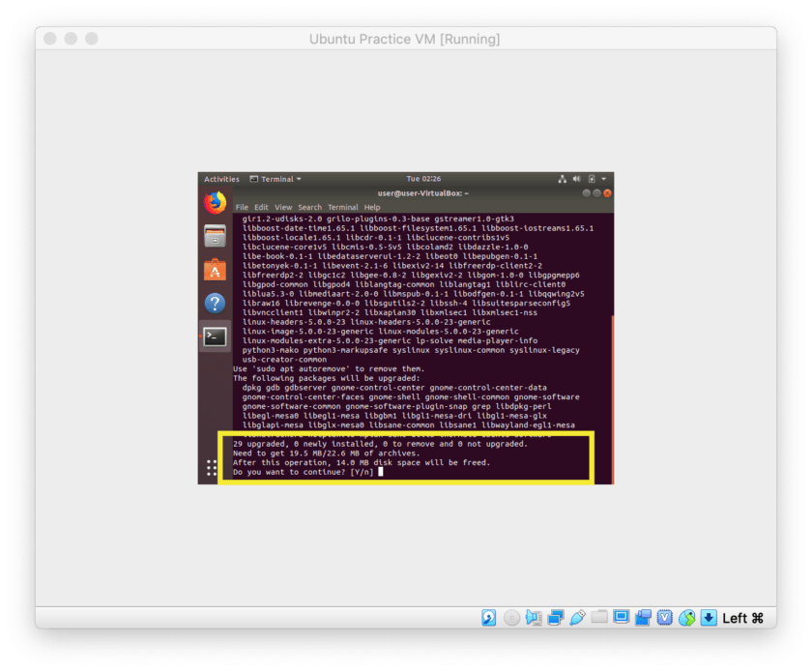Click the terminal title user@user-VirtualBox

(423, 193)
